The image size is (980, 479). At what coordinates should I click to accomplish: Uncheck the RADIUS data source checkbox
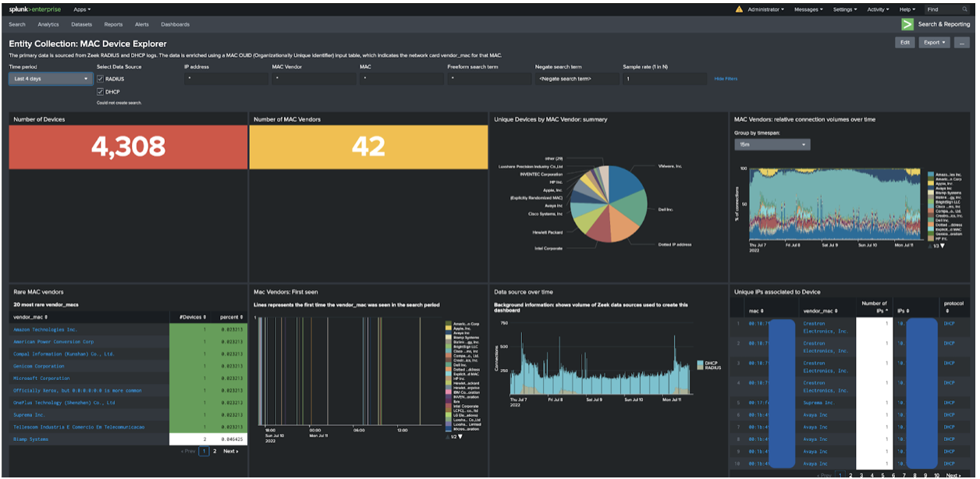(100, 79)
